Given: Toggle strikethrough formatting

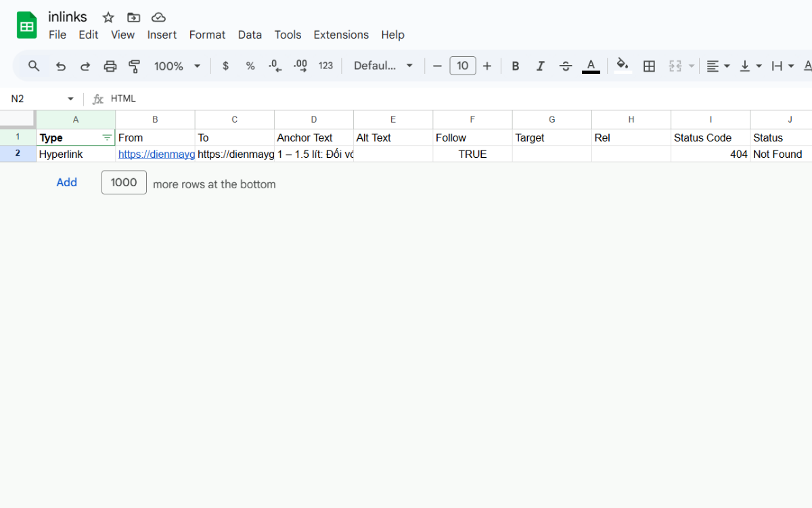Looking at the screenshot, I should [566, 66].
